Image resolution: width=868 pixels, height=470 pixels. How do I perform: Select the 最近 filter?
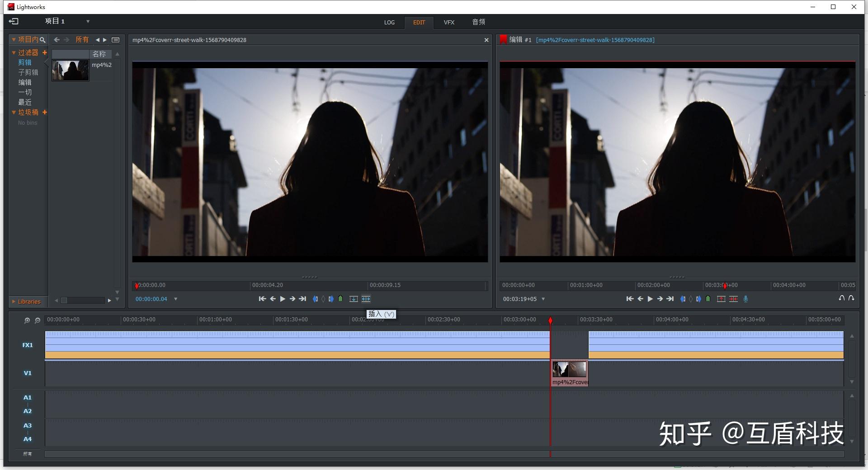click(x=25, y=102)
